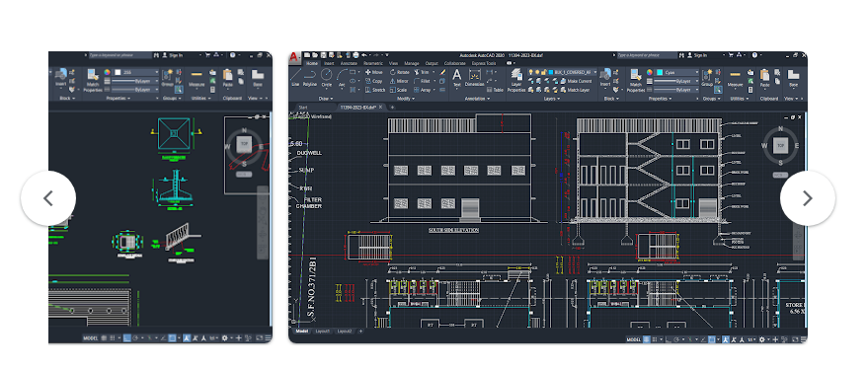Click the Erase tool in Modify panel

coord(442,72)
